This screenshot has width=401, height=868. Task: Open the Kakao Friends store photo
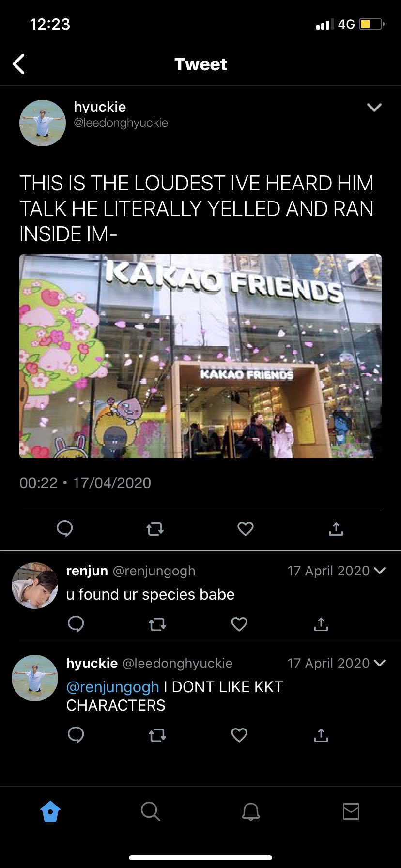(200, 356)
